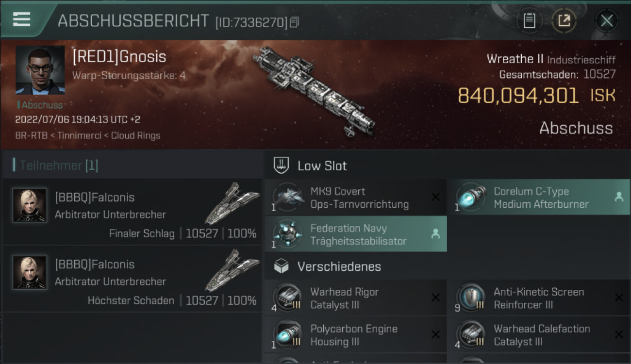The image size is (631, 364).
Task: Open victim Gnosis character portrait
Action: (40, 70)
